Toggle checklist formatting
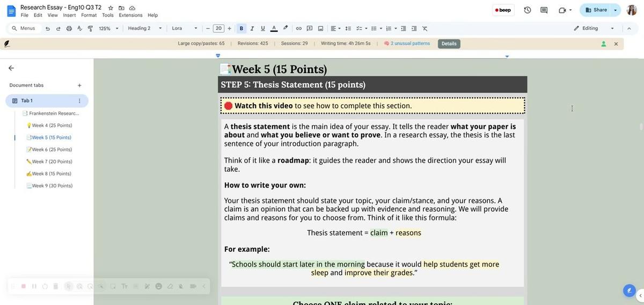 359,28
